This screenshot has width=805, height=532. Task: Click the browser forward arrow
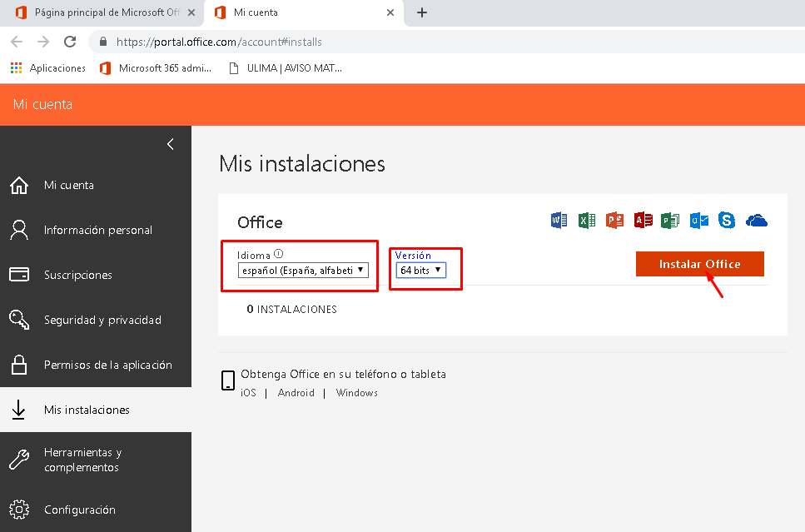pos(43,42)
